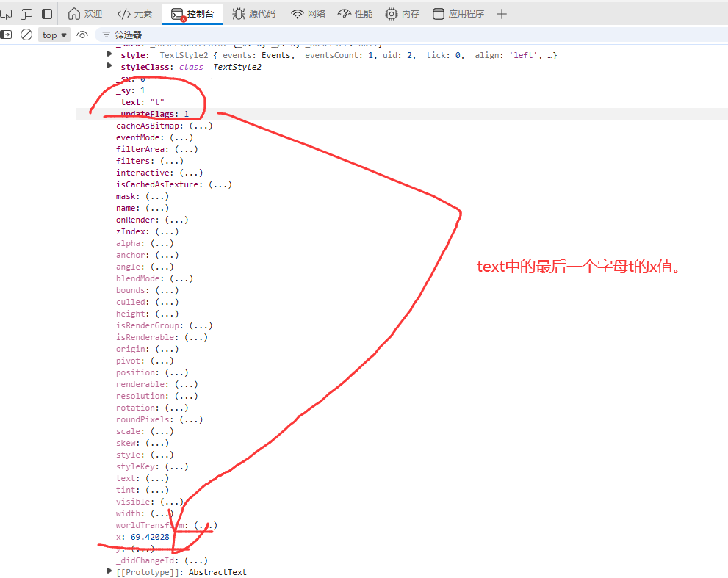Invoke getter for zIndex (...)
The width and height of the screenshot is (728, 578).
click(167, 231)
